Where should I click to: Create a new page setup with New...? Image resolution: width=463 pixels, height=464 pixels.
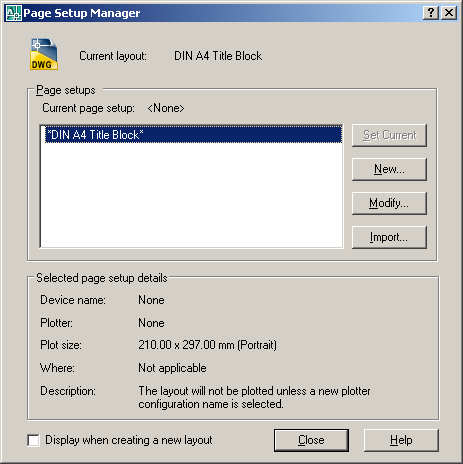[x=389, y=169]
